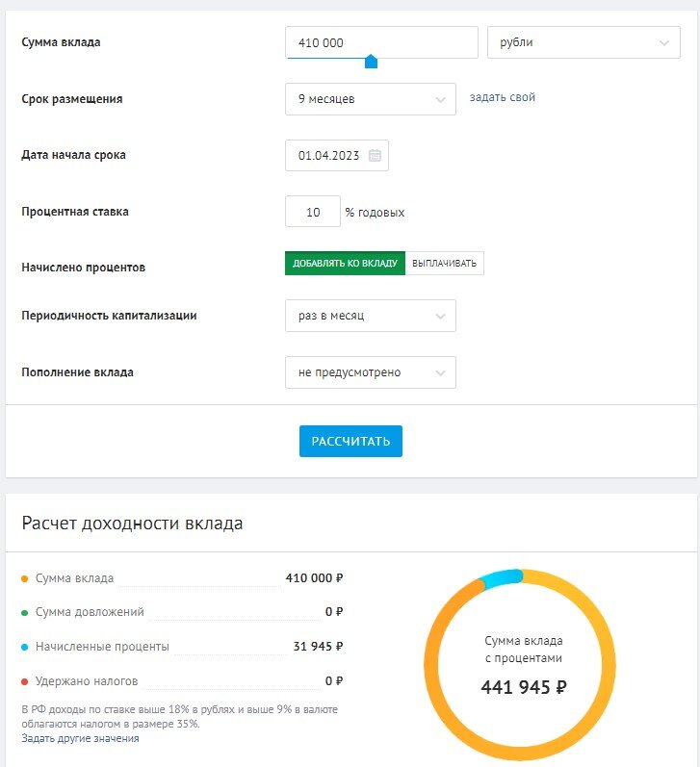Click the 'Расчет доходности вклада' heading
This screenshot has height=767, width=700.
[132, 524]
